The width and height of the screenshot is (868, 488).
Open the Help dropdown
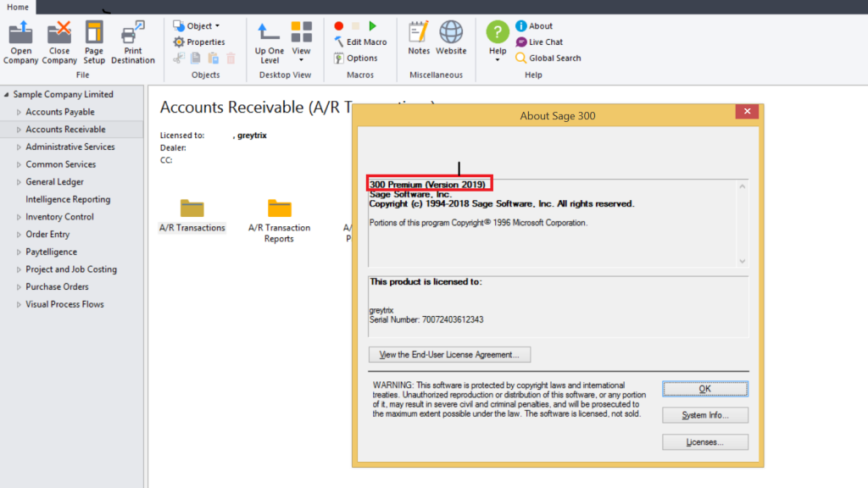497,41
